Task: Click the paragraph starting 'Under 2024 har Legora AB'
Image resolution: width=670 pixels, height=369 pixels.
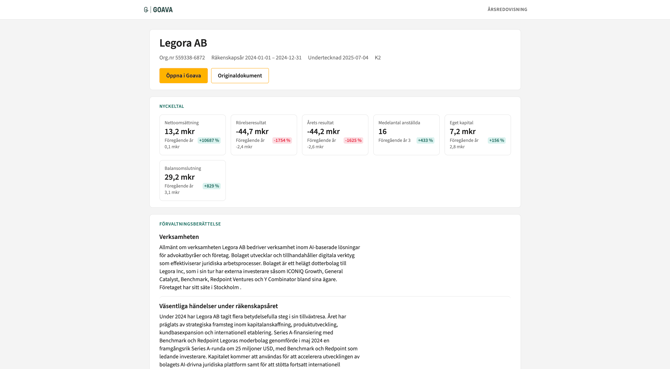Action: 260,340
